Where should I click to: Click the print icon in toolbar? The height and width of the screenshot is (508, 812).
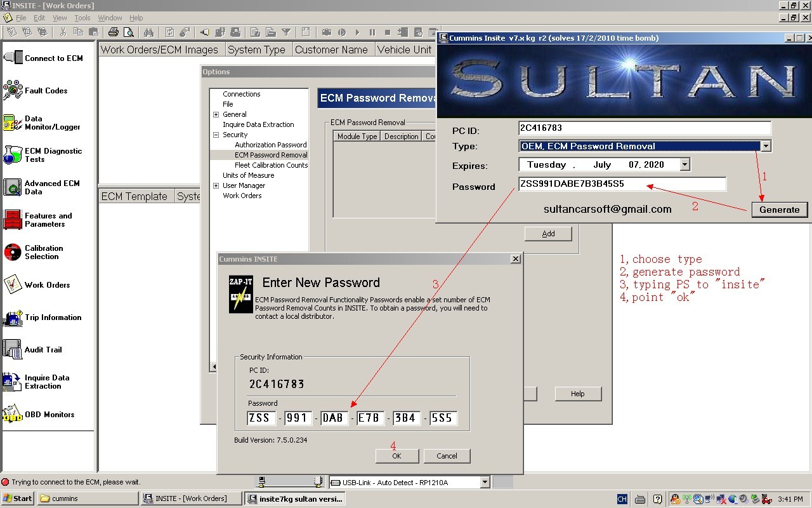click(114, 32)
